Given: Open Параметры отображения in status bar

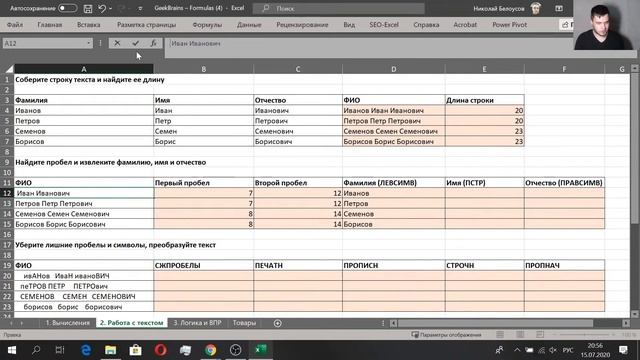Looking at the screenshot, I should point(447,335).
